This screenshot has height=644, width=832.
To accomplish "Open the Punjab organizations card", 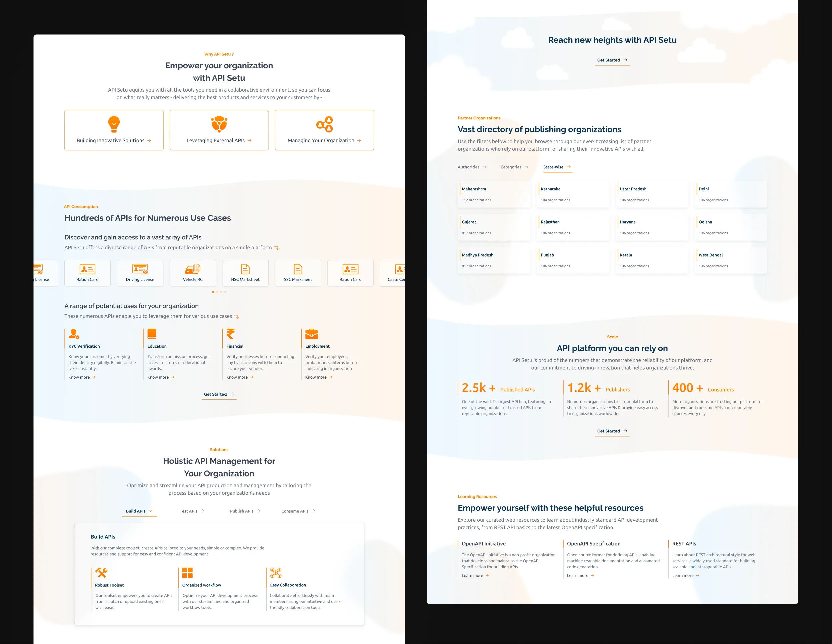I will [573, 261].
